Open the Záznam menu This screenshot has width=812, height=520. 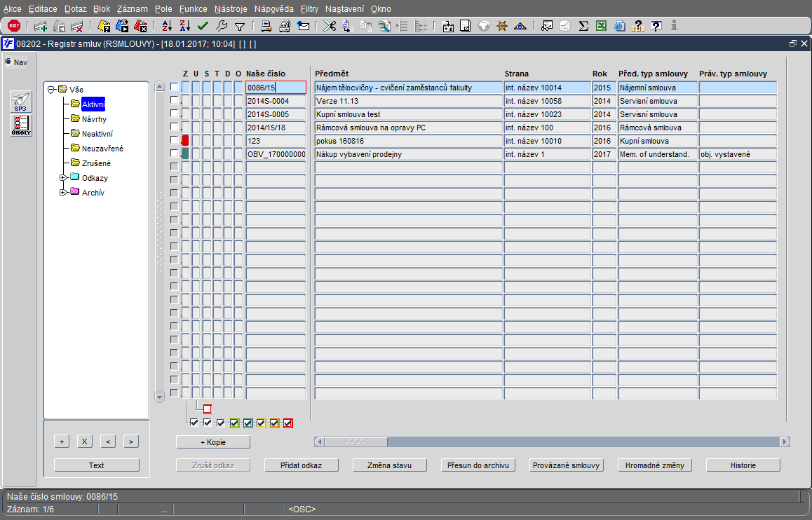point(132,9)
